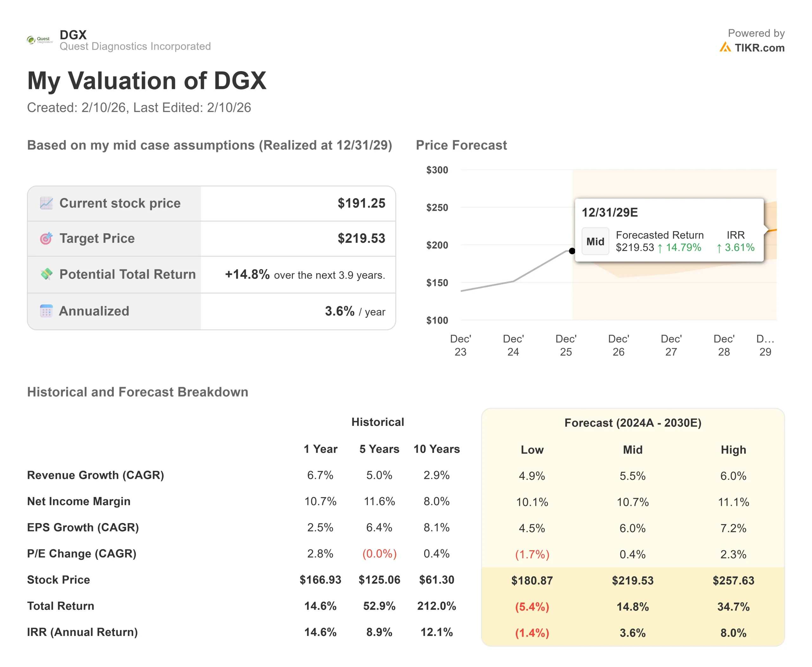Click the Dec' 26 x-axis label

[619, 345]
